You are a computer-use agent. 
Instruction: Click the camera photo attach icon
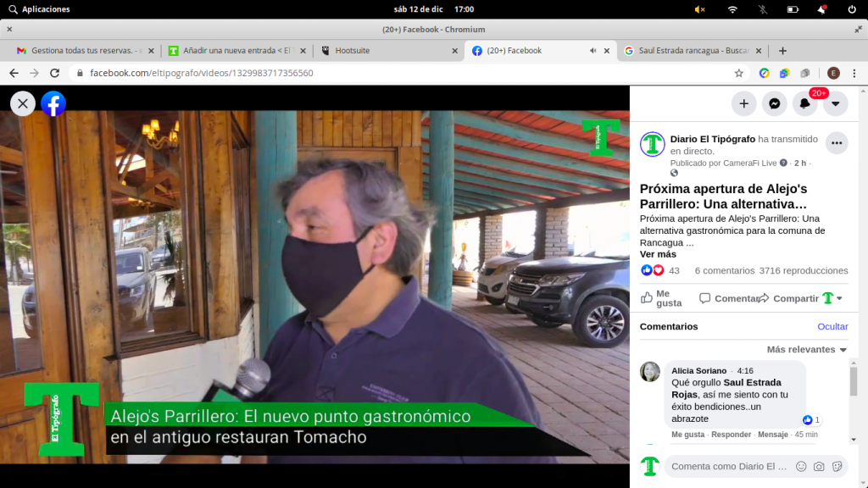(x=819, y=467)
